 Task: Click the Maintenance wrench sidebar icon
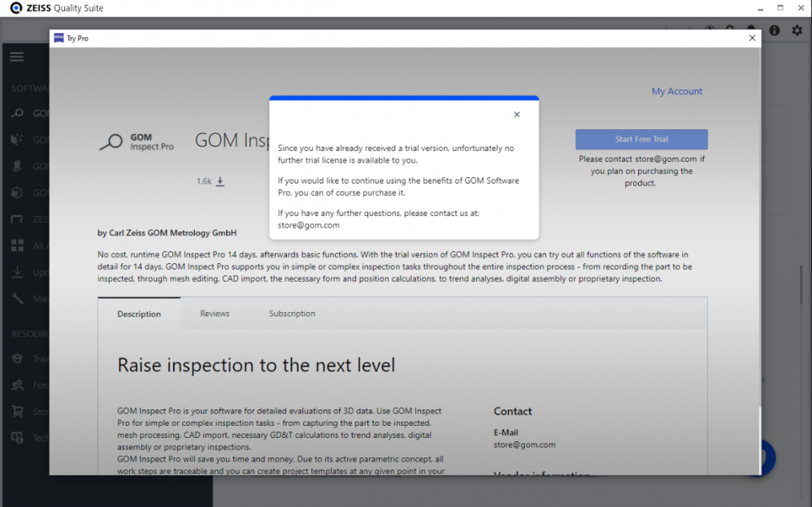point(17,298)
